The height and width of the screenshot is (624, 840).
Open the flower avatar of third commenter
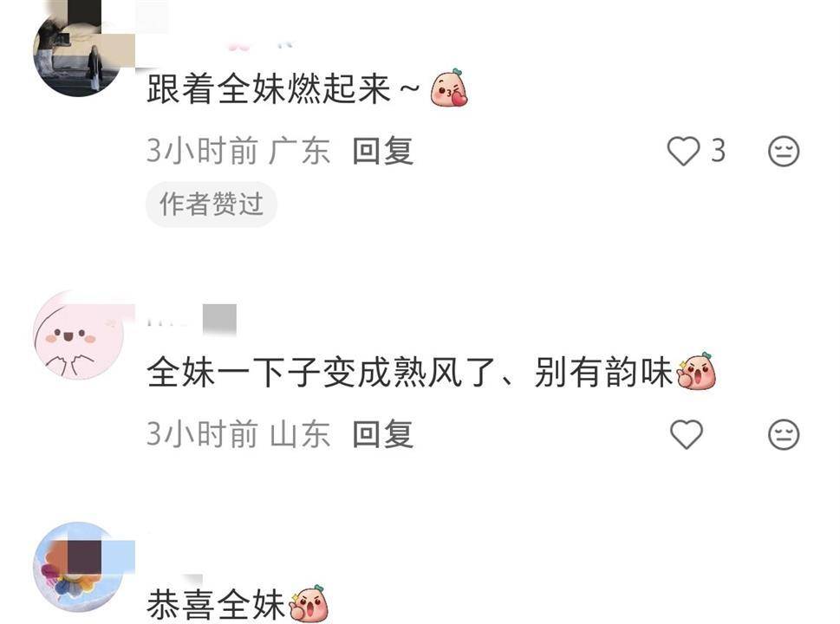coord(79,567)
